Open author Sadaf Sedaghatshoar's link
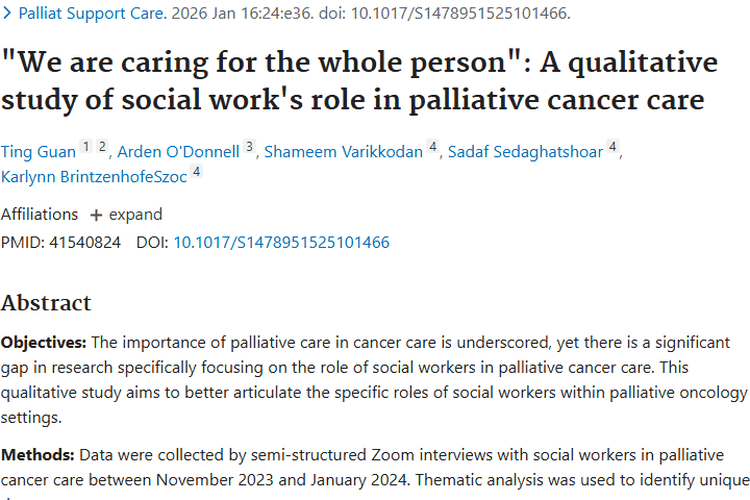Viewport: 750px width, 500px height. [x=525, y=152]
